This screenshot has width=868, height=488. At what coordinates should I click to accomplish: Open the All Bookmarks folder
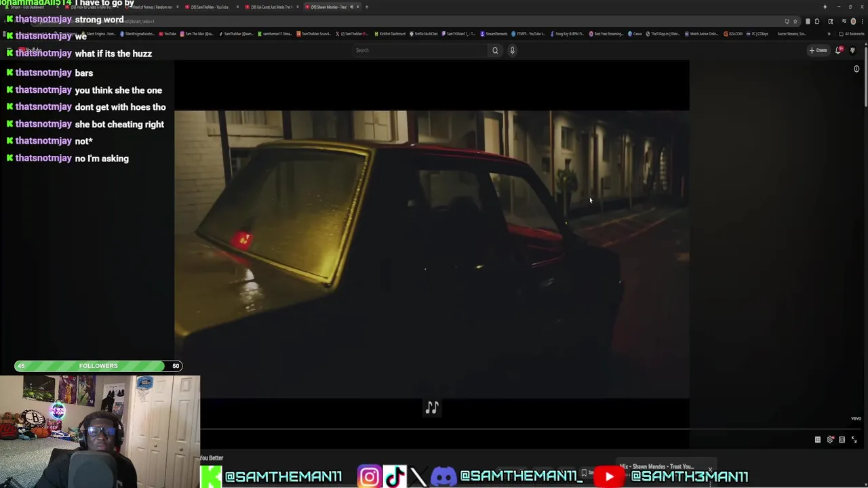tap(851, 34)
